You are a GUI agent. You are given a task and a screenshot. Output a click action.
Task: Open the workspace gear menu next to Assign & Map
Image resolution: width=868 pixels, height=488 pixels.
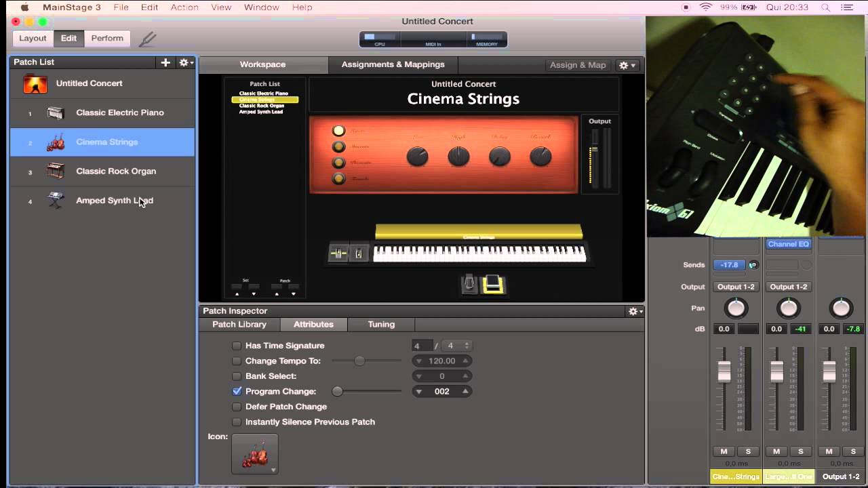627,65
